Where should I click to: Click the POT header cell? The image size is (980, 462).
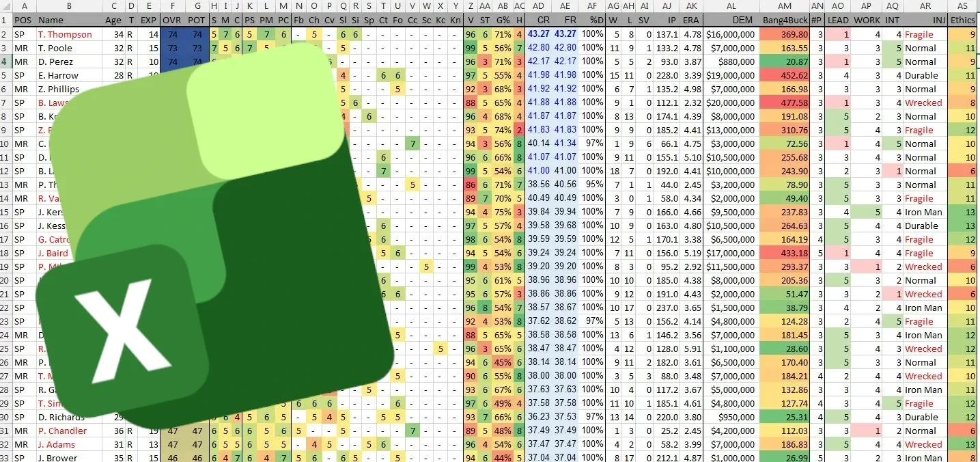196,21
